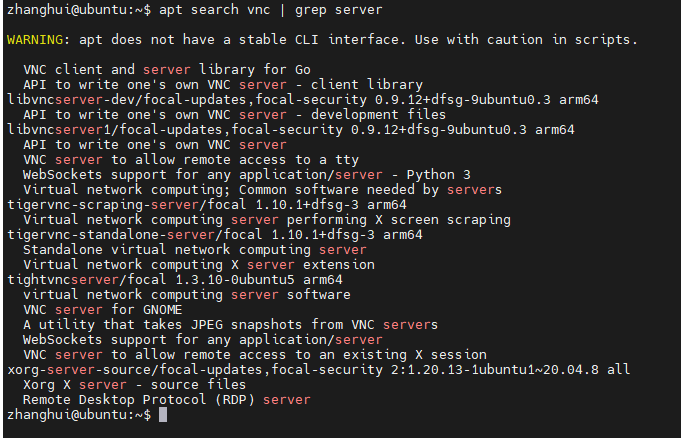The image size is (681, 438).
Task: Click the xorg-server-source package line
Action: (318, 370)
